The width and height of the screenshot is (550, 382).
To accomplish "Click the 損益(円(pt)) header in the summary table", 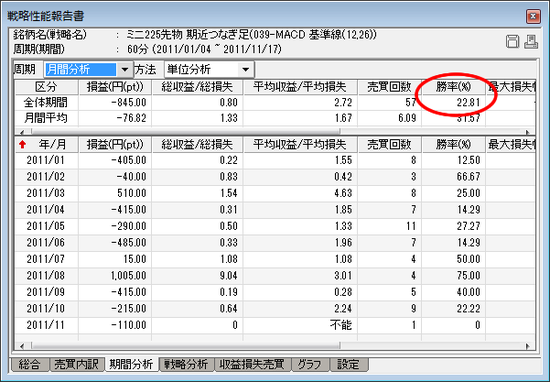I will 115,87.
